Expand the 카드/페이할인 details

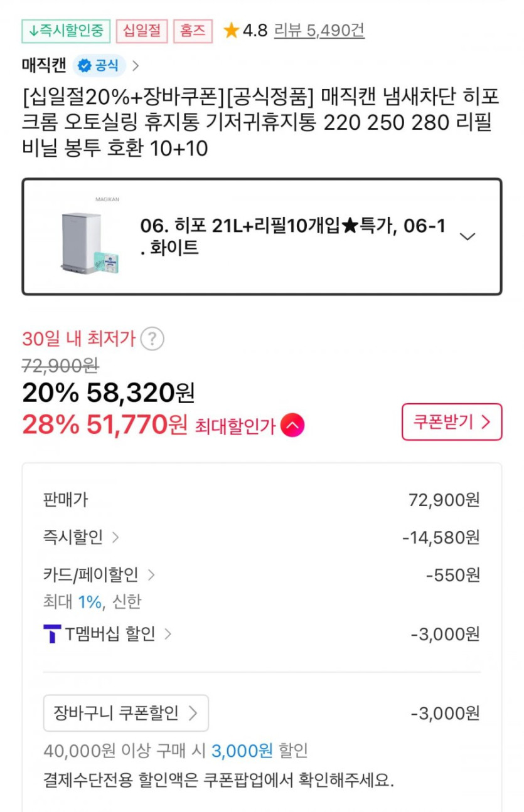click(x=99, y=574)
